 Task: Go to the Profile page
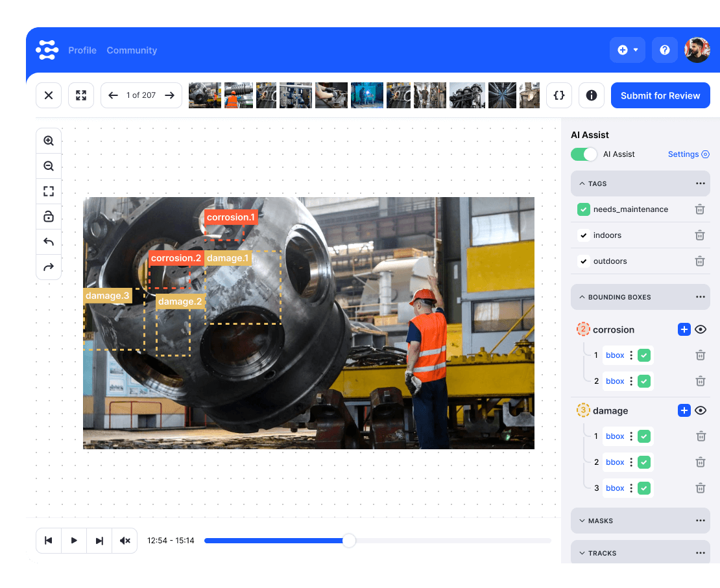[82, 50]
